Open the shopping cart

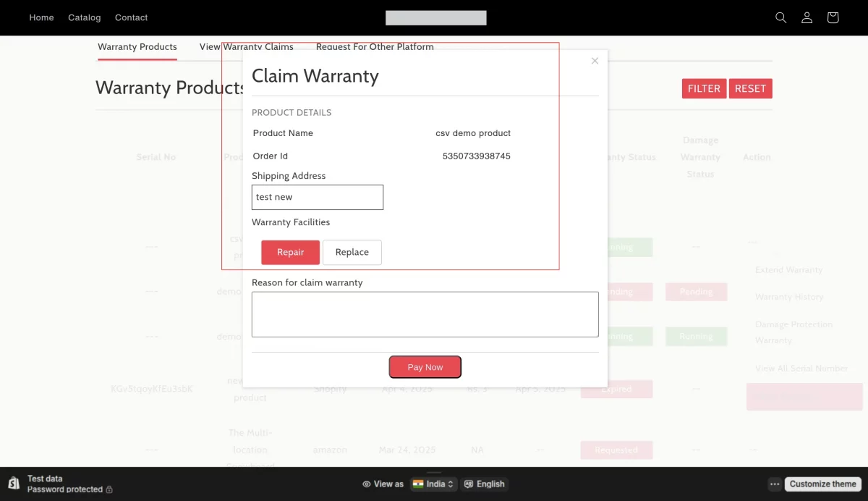833,17
